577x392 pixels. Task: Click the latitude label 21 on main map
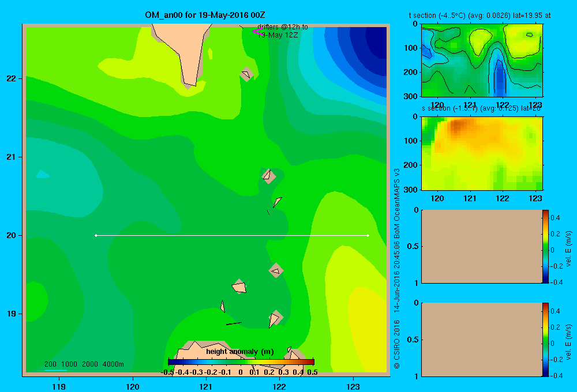12,157
